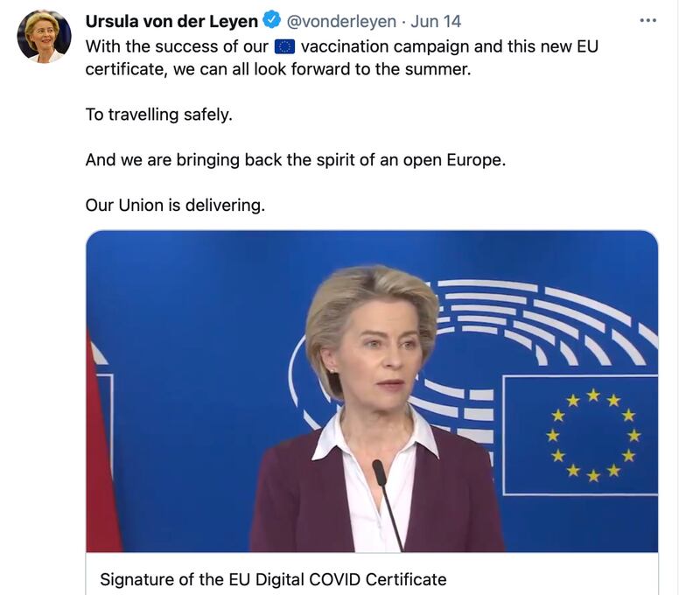This screenshot has width=700, height=595.
Task: Open the tweet's three-dot more options menu
Action: [647, 20]
